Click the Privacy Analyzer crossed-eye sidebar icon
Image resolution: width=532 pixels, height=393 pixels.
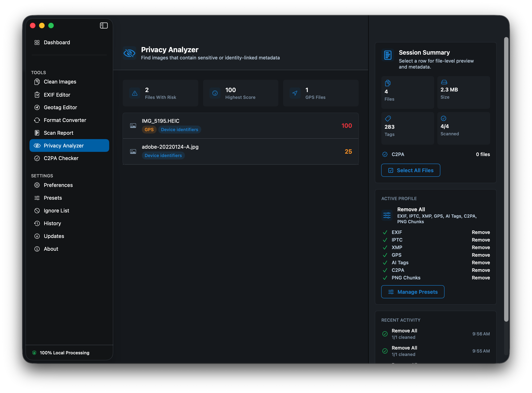tap(37, 146)
